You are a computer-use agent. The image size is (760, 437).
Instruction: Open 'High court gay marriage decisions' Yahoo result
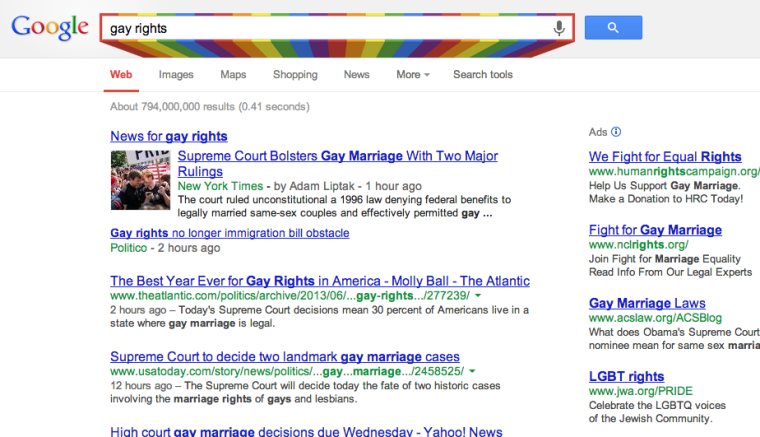pos(306,431)
